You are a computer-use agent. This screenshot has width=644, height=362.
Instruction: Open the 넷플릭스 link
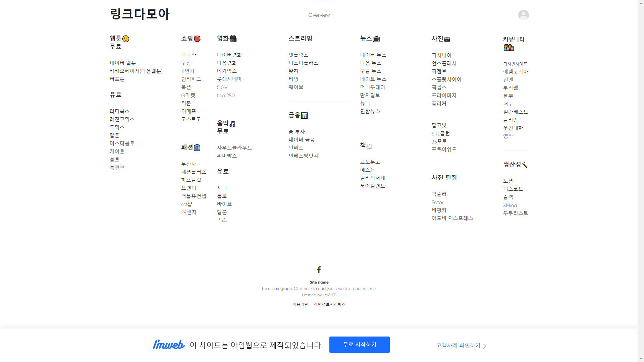(298, 55)
